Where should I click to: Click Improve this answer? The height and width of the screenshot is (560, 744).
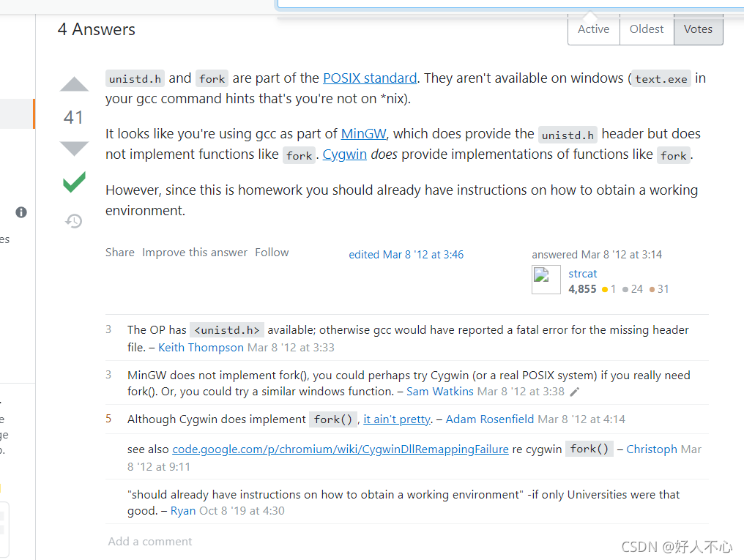195,252
